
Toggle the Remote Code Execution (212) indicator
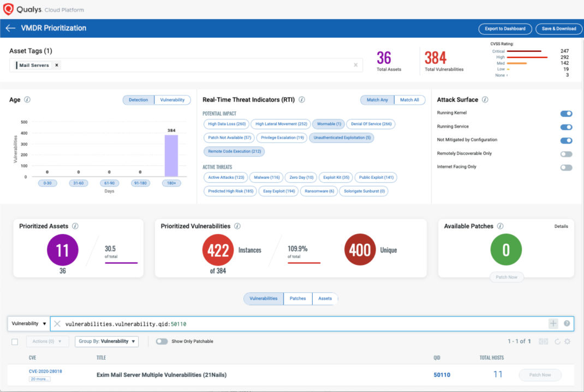click(x=234, y=152)
